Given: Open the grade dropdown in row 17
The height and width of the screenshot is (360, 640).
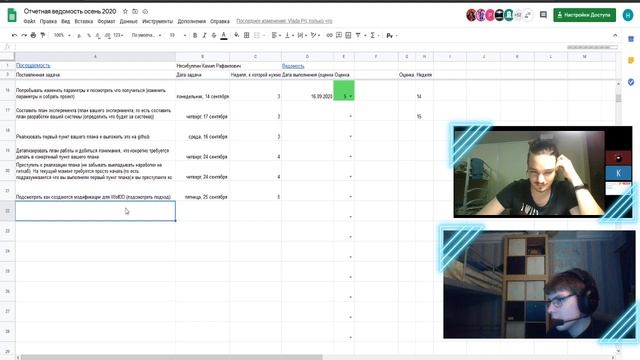Looking at the screenshot, I should tap(351, 116).
